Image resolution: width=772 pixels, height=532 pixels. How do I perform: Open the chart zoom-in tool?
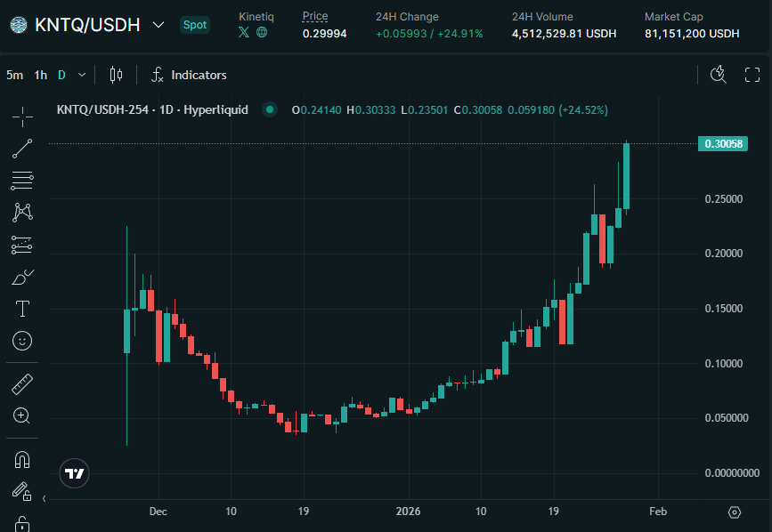click(21, 415)
